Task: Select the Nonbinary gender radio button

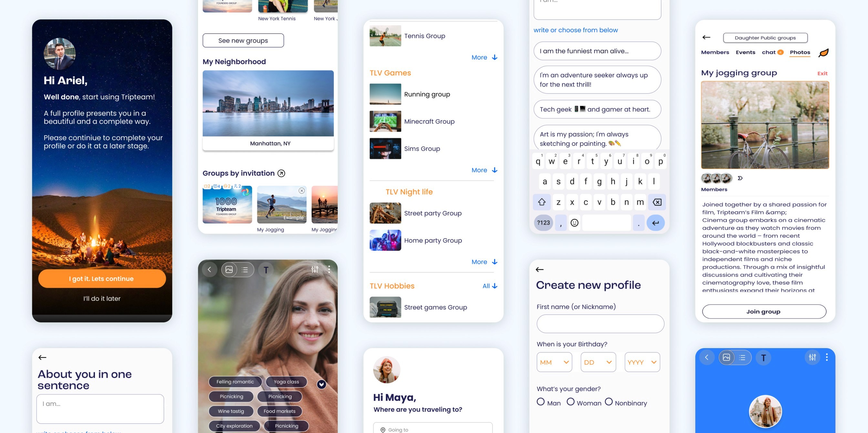Action: point(609,402)
